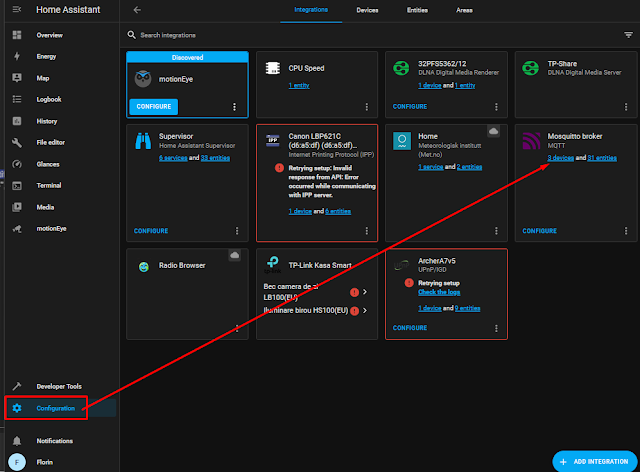The height and width of the screenshot is (472, 640).
Task: Switch to the Integrations tab
Action: point(311,10)
